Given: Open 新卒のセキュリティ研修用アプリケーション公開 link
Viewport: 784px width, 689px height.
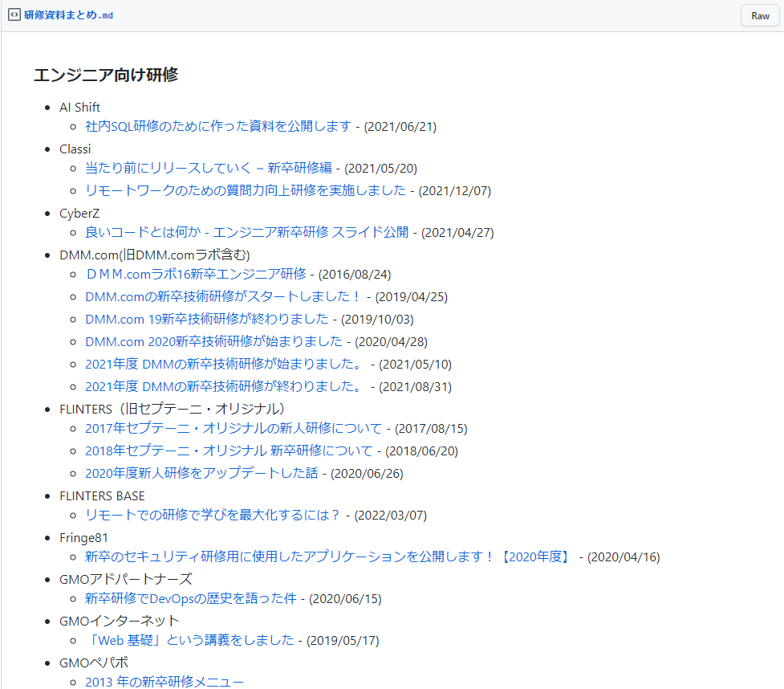Looking at the screenshot, I should (328, 557).
